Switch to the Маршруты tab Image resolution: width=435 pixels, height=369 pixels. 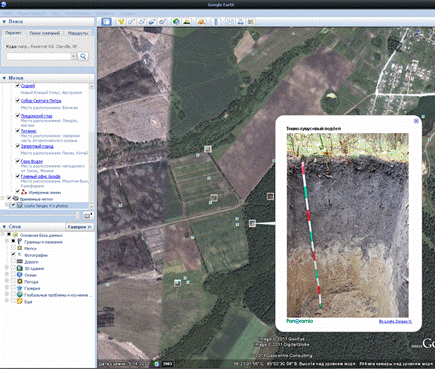[78, 33]
